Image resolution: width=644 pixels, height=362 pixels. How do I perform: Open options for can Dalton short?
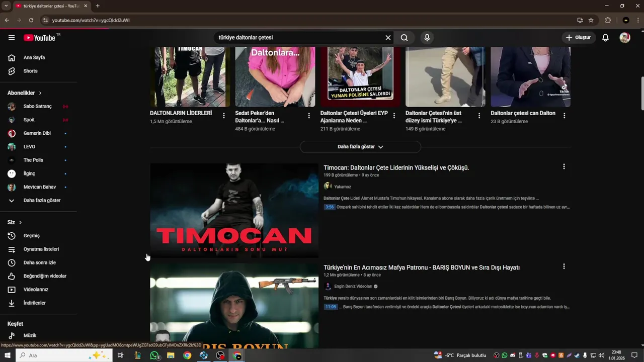pos(565,116)
